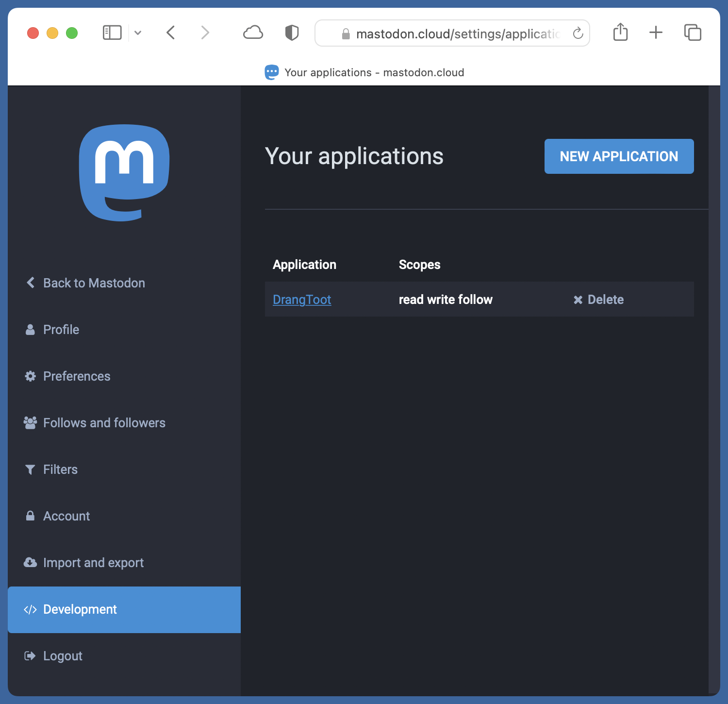The height and width of the screenshot is (704, 728).
Task: Click the Mastodon favicon in tab
Action: pyautogui.click(x=272, y=72)
